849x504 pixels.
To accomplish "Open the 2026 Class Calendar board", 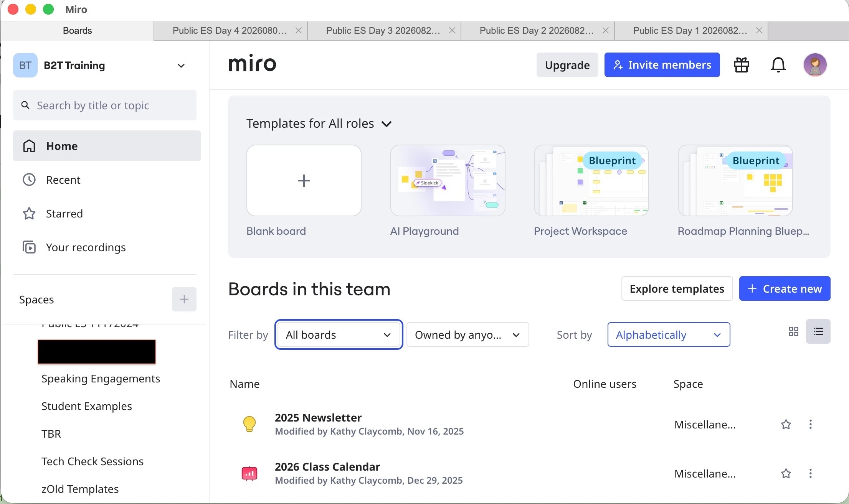I will pos(328,467).
